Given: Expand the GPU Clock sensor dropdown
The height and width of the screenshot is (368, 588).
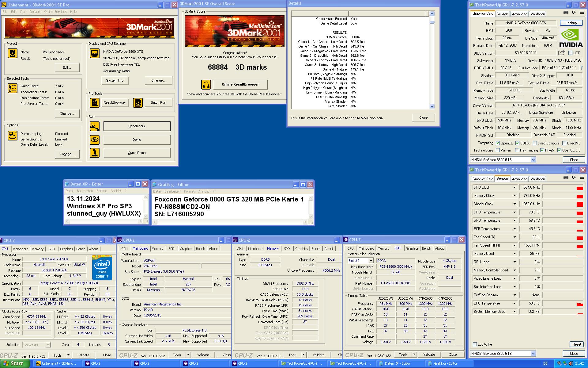Looking at the screenshot, I should point(514,187).
